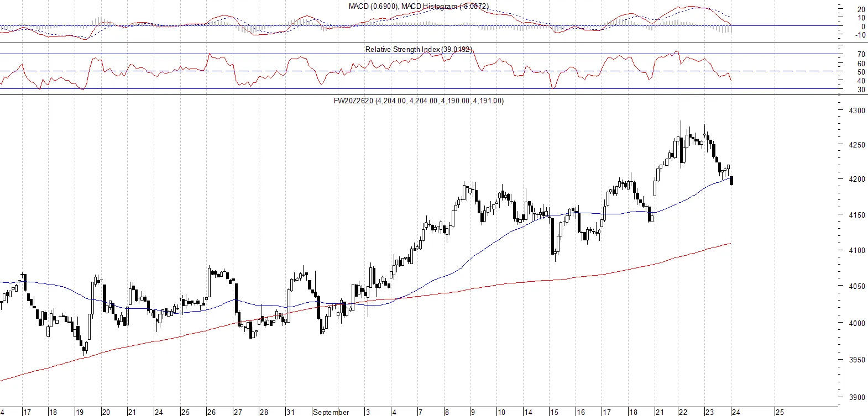This screenshot has height=416, width=868.
Task: Click date label 16 on time axis
Action: tap(581, 412)
